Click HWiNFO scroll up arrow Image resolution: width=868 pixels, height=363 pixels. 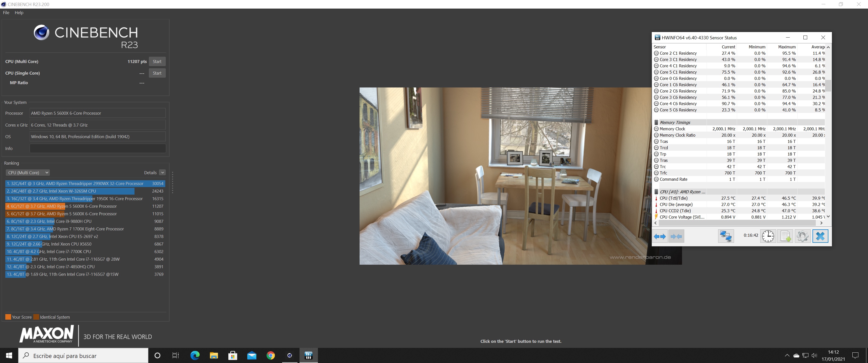tap(828, 47)
